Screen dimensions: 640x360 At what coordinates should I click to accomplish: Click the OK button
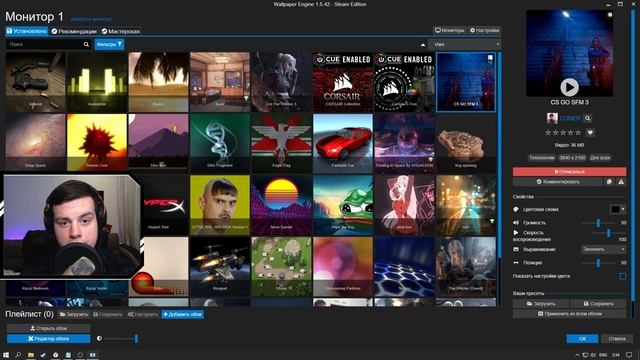[582, 339]
